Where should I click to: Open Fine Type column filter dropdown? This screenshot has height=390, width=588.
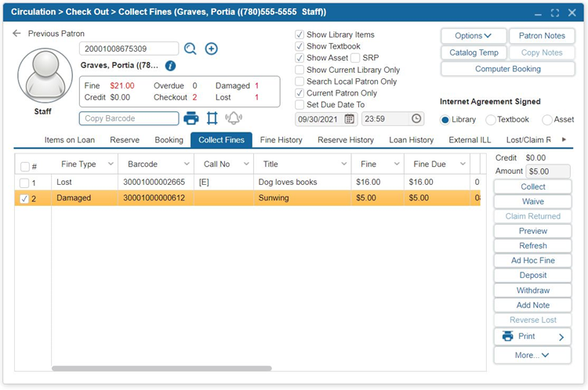click(110, 164)
